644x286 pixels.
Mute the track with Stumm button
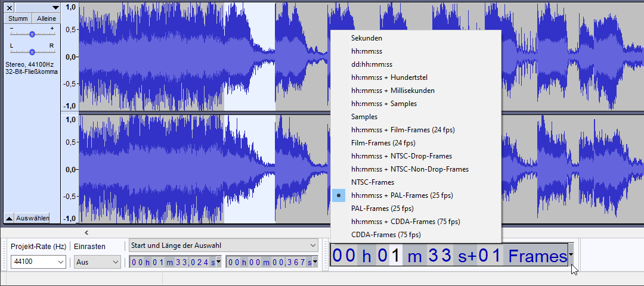[x=17, y=18]
